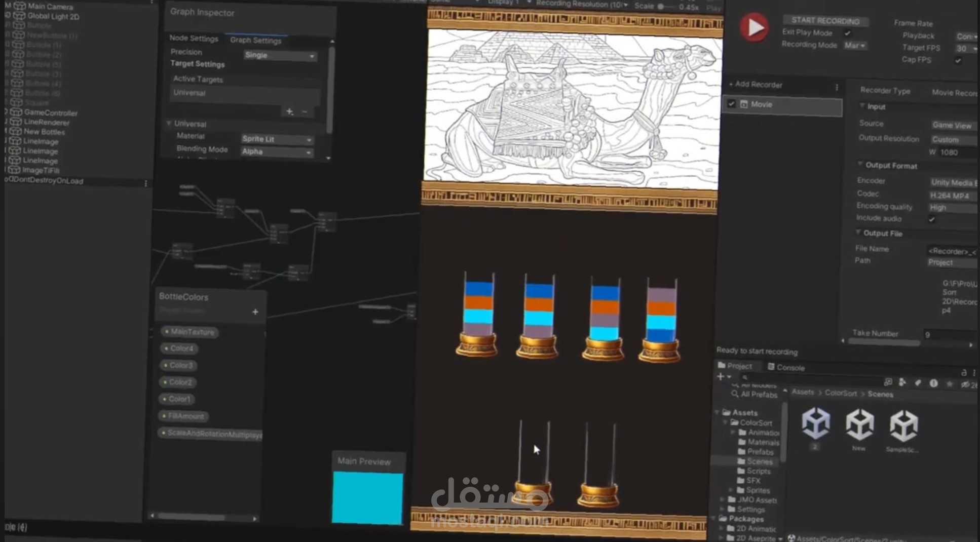Open the Console tab

coord(786,367)
